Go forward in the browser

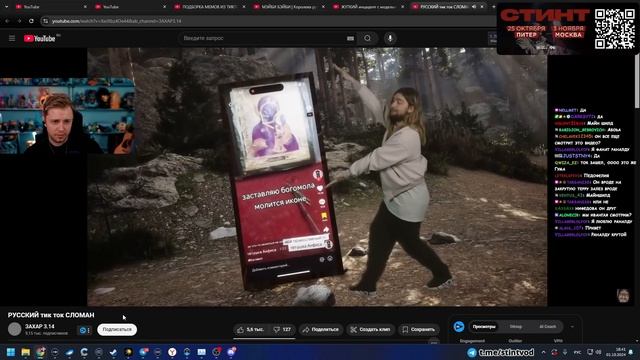[19, 21]
